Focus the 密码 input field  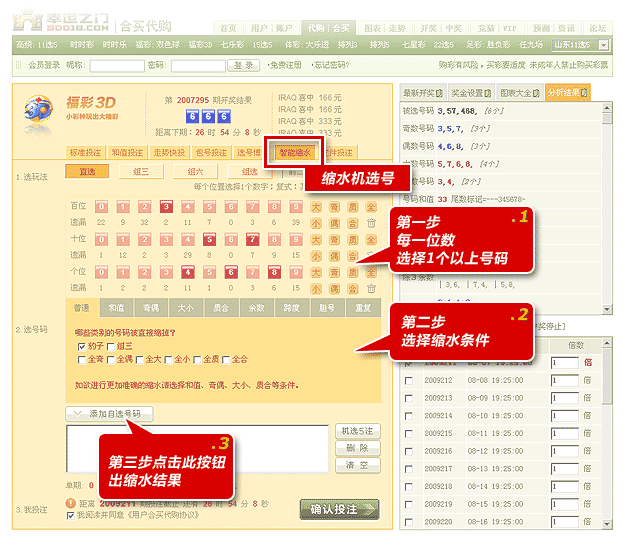point(198,66)
